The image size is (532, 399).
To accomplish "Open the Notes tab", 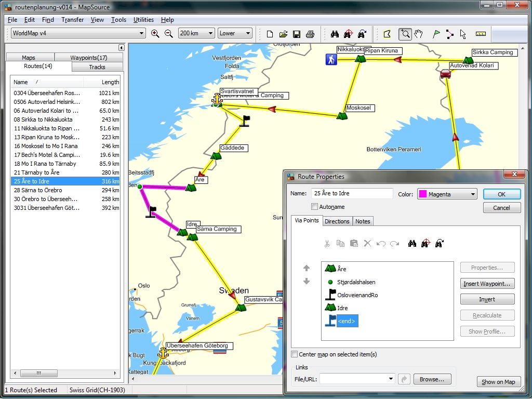I will point(363,221).
